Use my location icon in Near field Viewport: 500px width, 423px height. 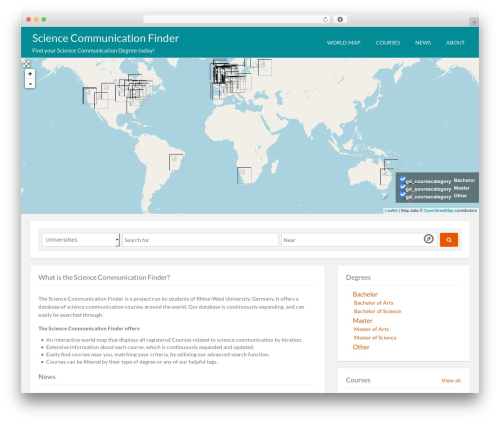pos(429,239)
